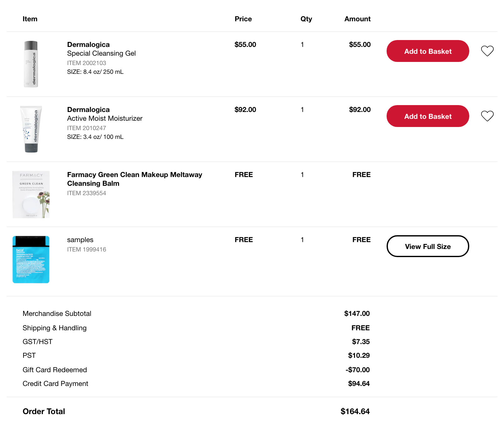Select the samples item title
This screenshot has height=436, width=504.
tap(80, 240)
